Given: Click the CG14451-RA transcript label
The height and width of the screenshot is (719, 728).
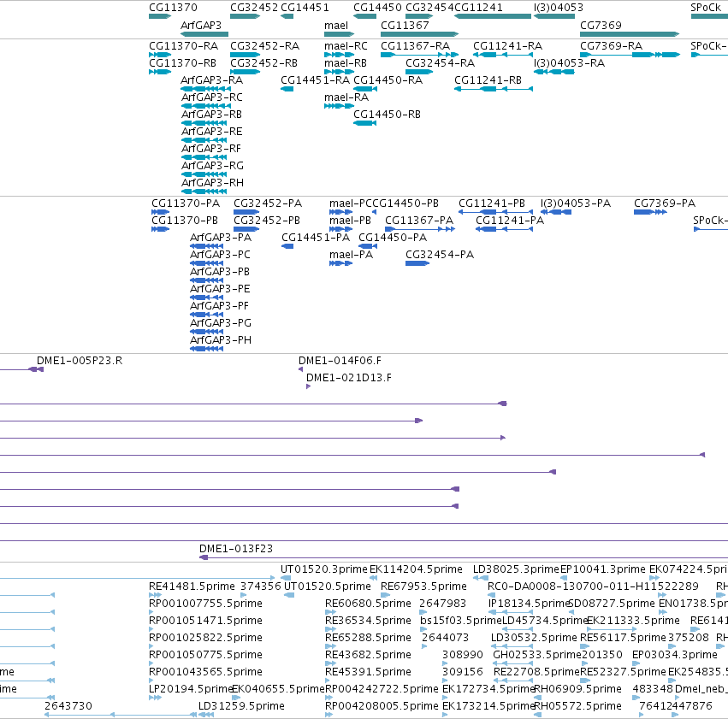Looking at the screenshot, I should pyautogui.click(x=316, y=80).
